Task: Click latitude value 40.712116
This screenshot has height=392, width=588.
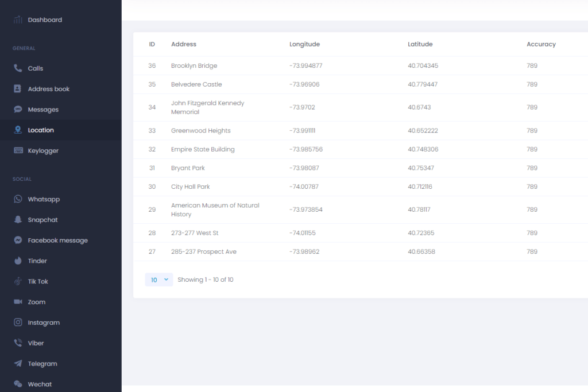Action: click(x=420, y=187)
